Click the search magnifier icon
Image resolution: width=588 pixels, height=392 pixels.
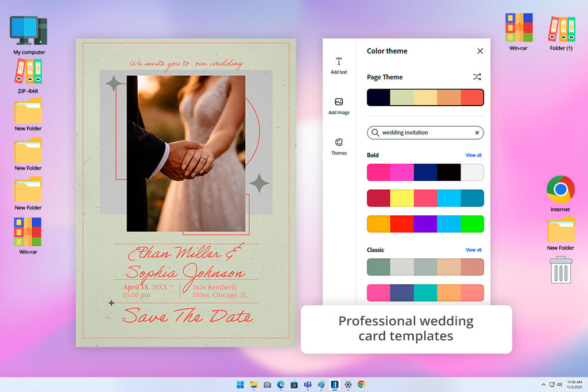[375, 132]
